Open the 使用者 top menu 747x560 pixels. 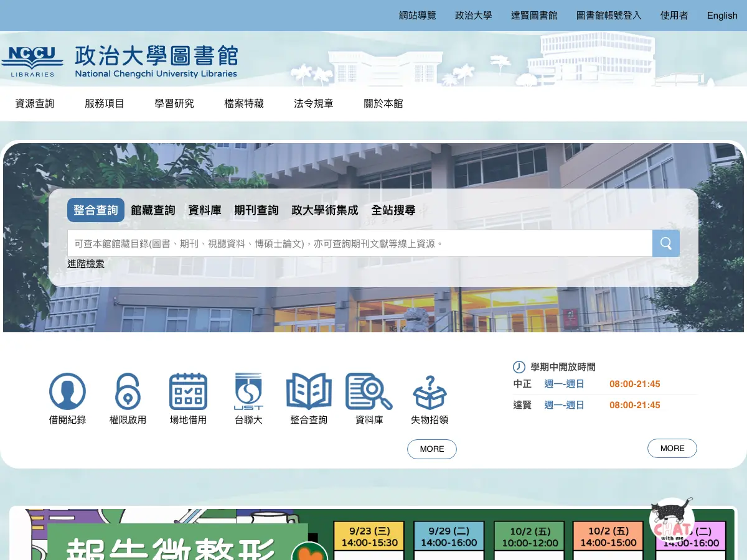point(674,16)
